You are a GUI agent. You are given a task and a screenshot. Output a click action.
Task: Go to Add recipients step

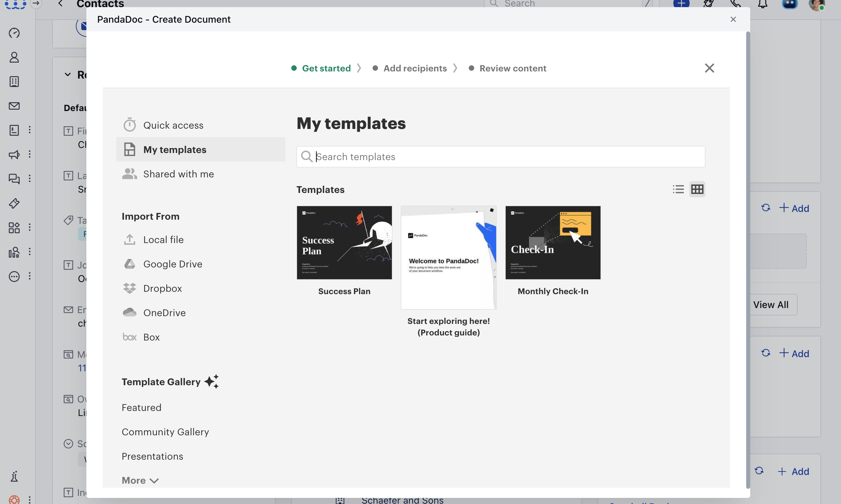pyautogui.click(x=409, y=68)
